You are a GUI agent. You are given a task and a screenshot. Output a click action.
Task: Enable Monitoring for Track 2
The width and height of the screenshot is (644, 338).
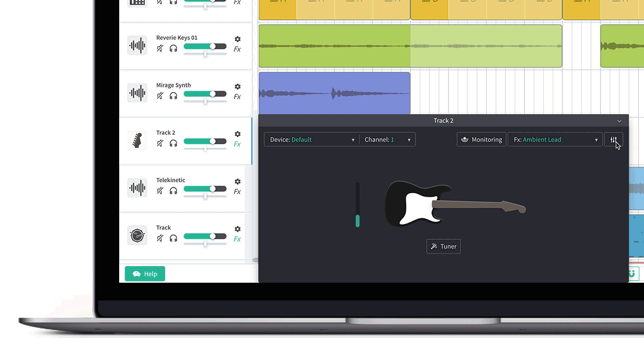click(481, 139)
